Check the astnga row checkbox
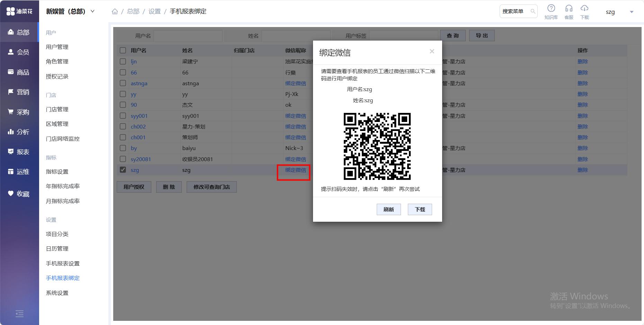The width and height of the screenshot is (644, 325). pyautogui.click(x=123, y=83)
